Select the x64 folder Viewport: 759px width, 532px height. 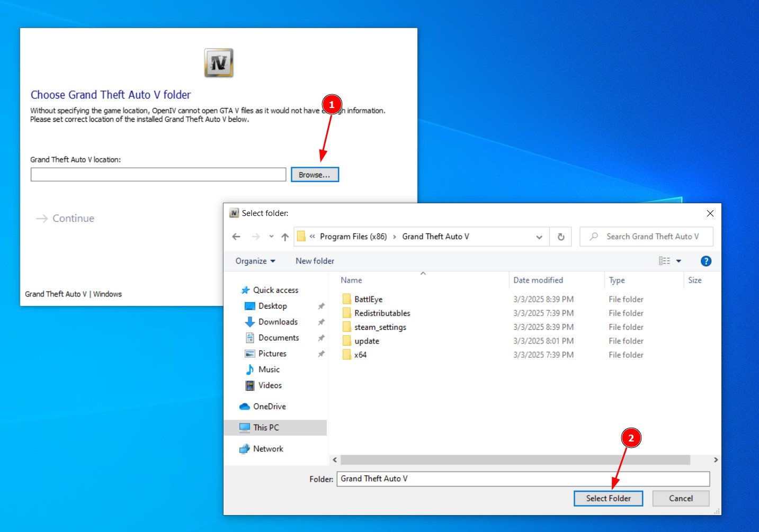point(360,355)
